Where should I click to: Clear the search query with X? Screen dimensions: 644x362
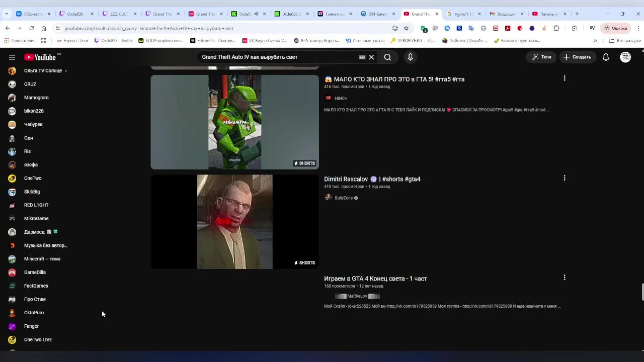click(x=371, y=57)
